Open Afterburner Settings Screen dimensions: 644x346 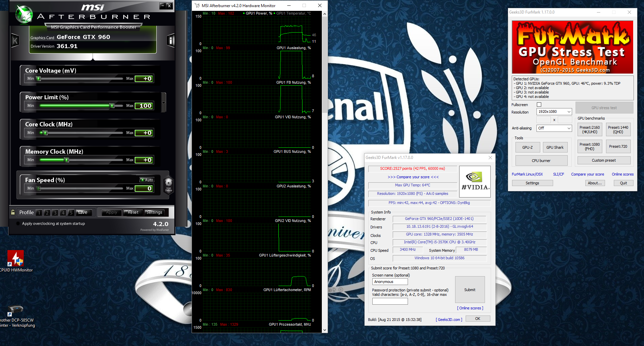[154, 212]
